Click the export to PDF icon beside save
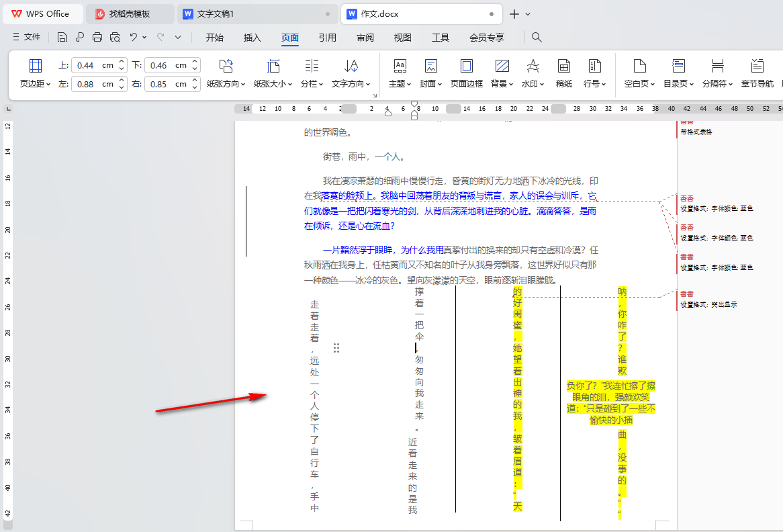This screenshot has width=783, height=532. (79, 37)
